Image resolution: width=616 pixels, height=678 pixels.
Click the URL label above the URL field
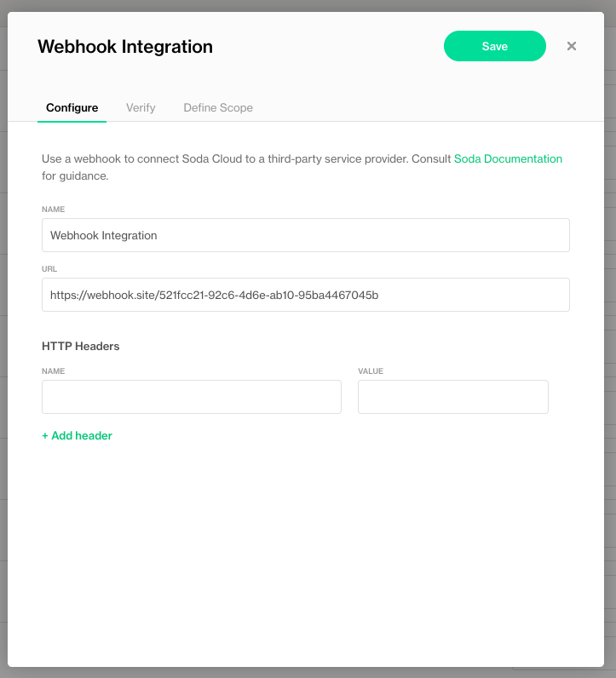[x=49, y=268]
